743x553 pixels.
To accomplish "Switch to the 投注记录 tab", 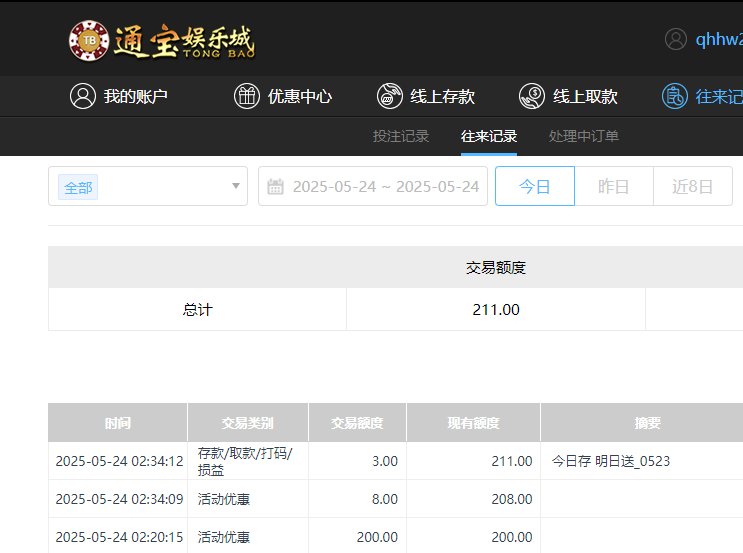I will point(401,136).
